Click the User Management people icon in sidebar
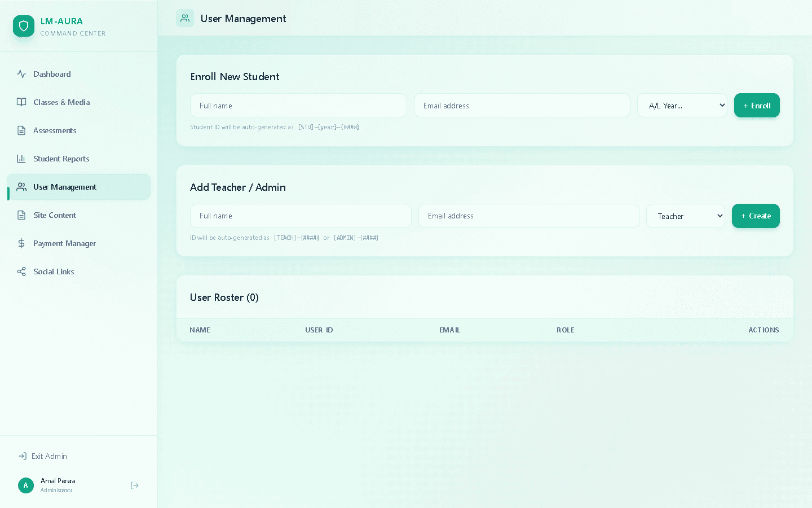 point(21,187)
